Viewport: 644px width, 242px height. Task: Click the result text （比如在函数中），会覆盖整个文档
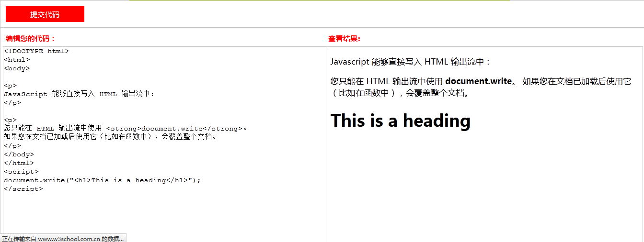tap(401, 93)
